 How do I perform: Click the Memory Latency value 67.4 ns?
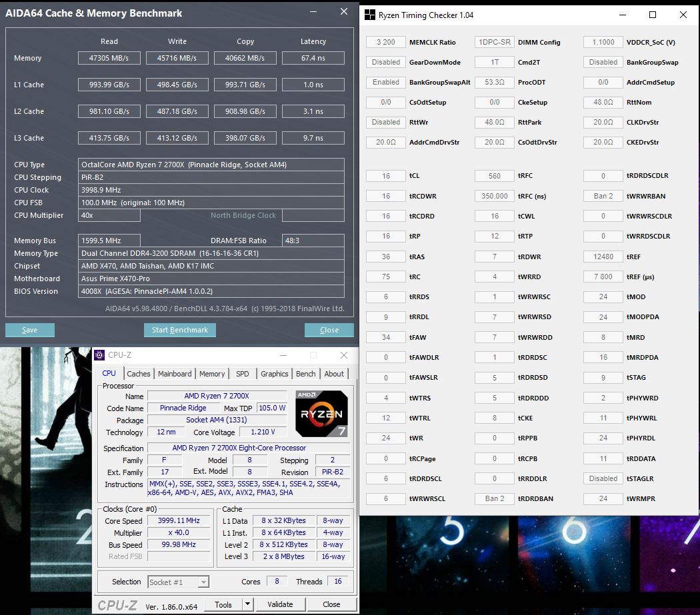point(313,58)
